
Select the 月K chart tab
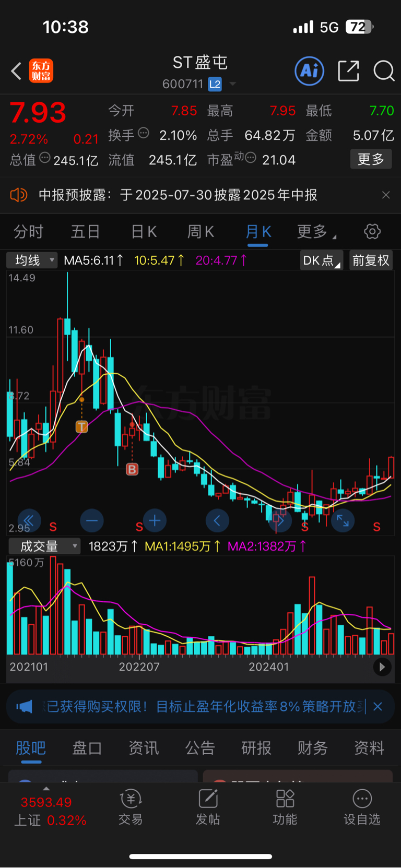click(258, 232)
